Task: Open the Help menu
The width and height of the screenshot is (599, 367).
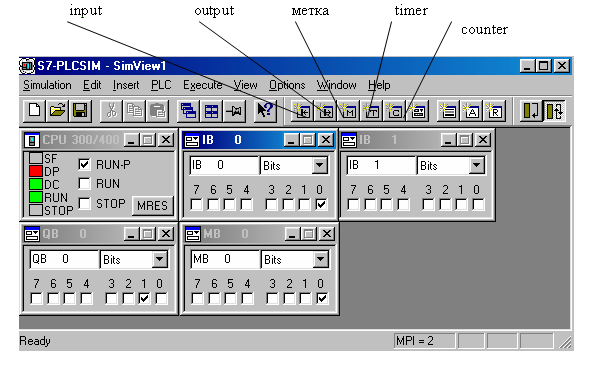Action: pos(379,85)
